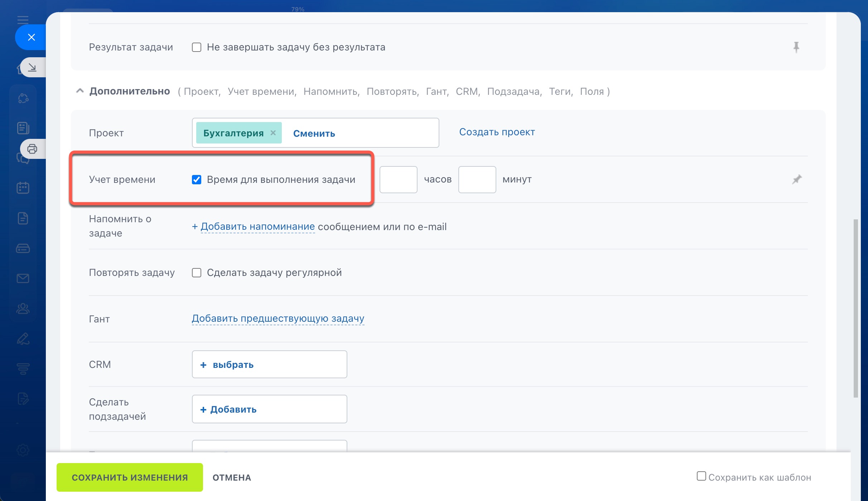
Task: Jump to Подзадача in the header list
Action: [x=515, y=92]
